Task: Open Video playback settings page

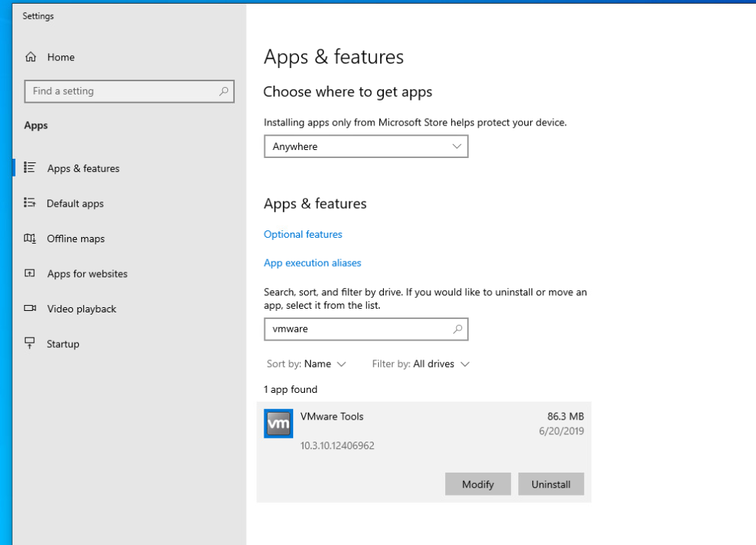Action: [x=81, y=309]
